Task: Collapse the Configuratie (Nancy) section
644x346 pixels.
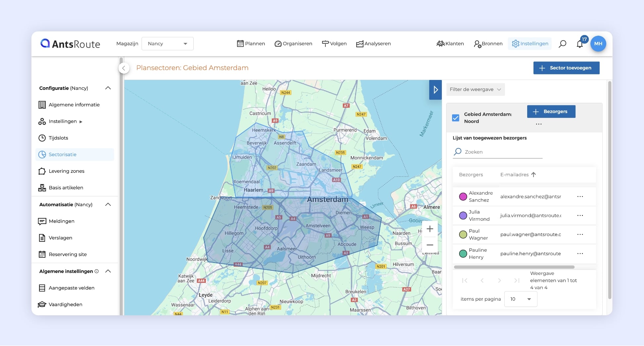Action: click(x=108, y=88)
